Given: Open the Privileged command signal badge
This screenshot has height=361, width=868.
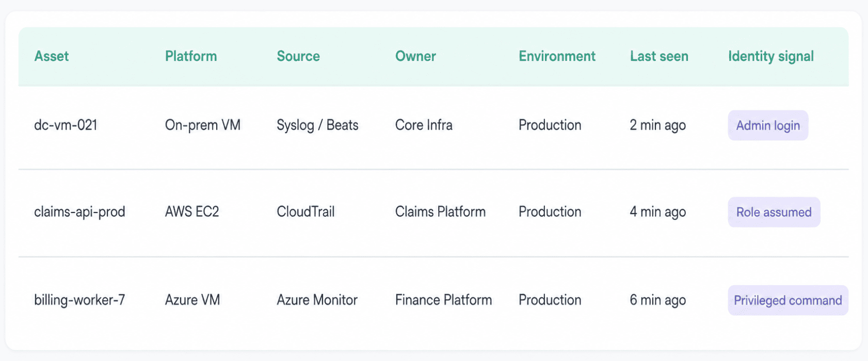Looking at the screenshot, I should pyautogui.click(x=788, y=300).
